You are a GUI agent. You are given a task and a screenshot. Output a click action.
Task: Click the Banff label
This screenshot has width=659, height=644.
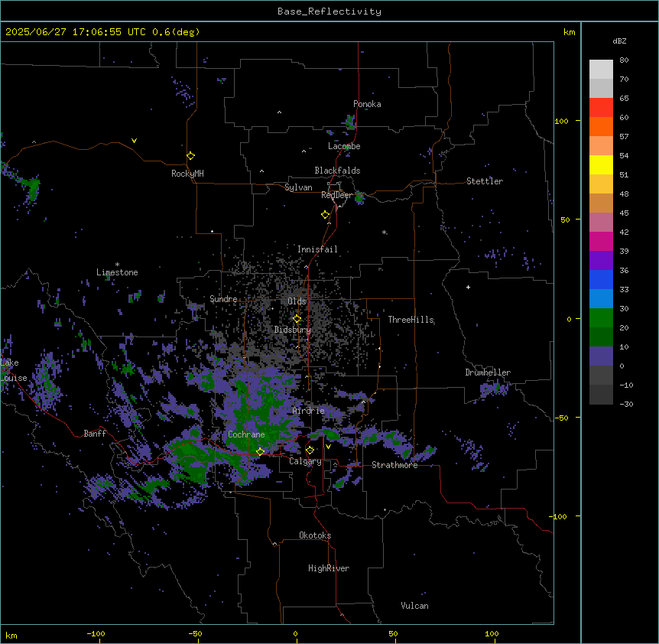95,434
